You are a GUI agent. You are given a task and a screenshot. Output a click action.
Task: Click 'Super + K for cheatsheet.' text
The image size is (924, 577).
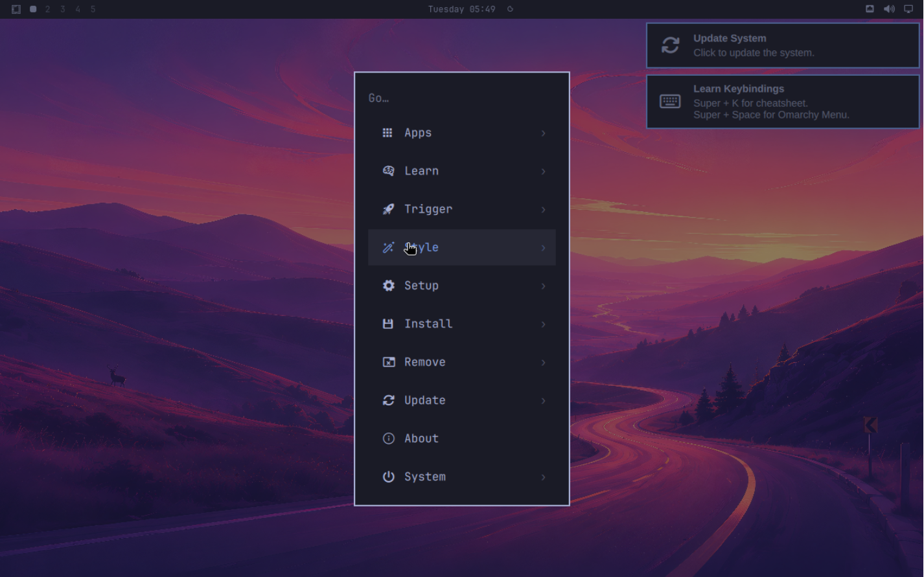(750, 103)
